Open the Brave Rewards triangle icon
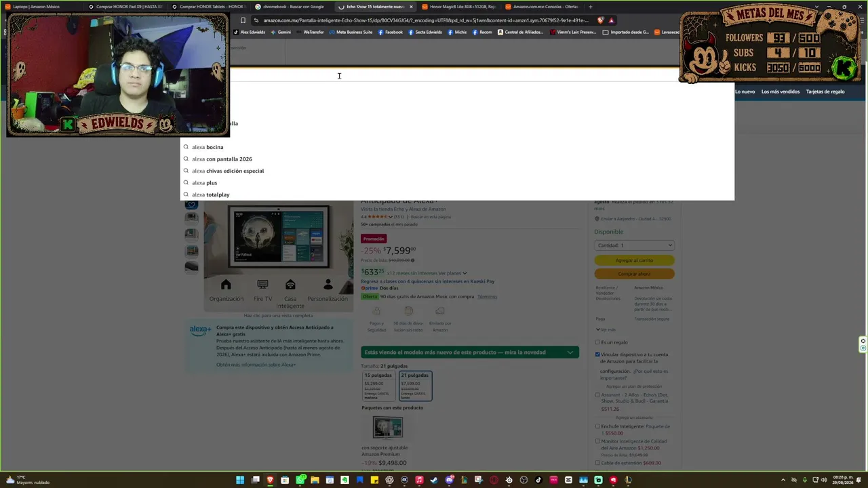 tap(611, 20)
